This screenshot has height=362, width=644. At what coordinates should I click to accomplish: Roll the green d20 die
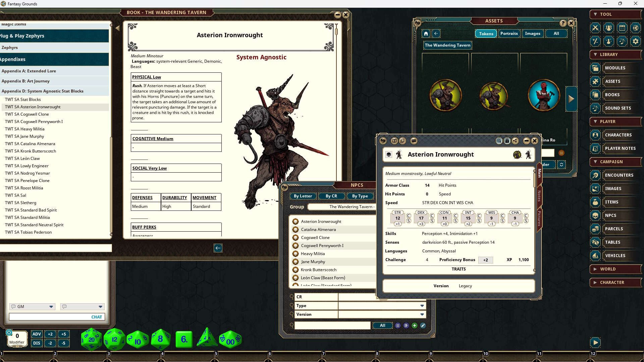click(x=91, y=339)
